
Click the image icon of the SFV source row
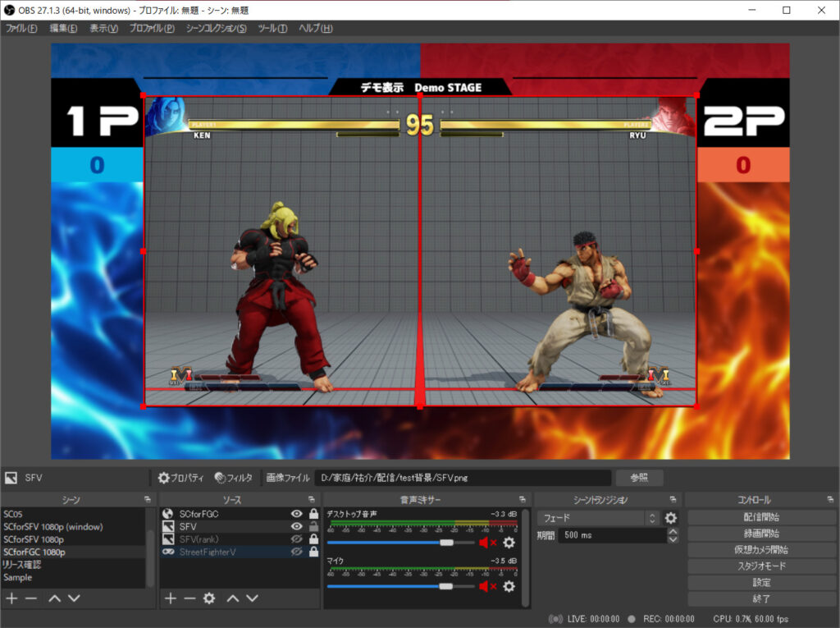168,527
